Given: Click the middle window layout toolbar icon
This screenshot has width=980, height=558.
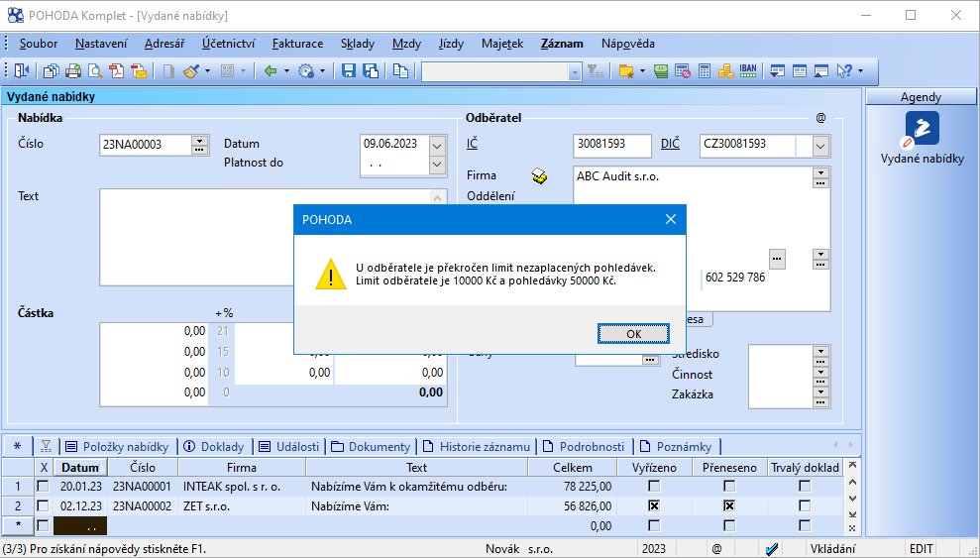Looking at the screenshot, I should coord(800,71).
